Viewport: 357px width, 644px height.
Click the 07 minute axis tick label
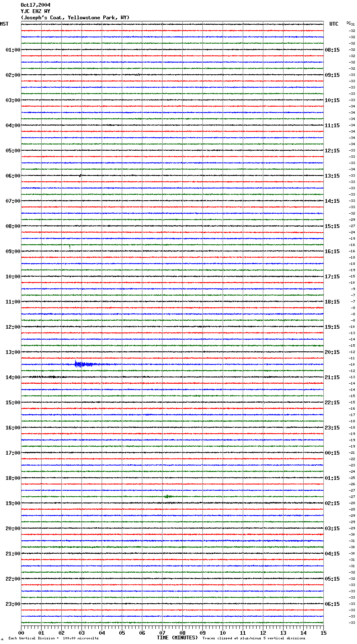pyautogui.click(x=162, y=633)
